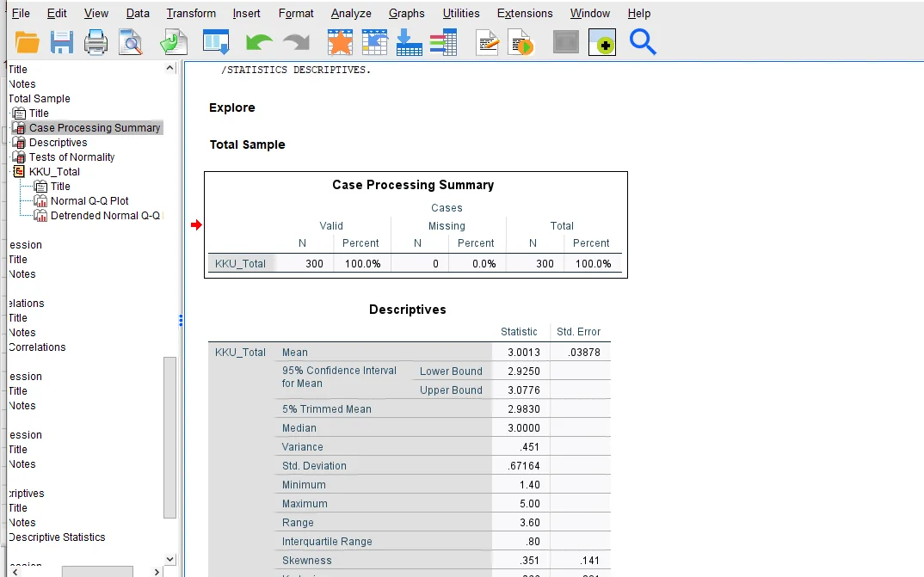
Task: Click the green Undo arrow
Action: tap(259, 43)
